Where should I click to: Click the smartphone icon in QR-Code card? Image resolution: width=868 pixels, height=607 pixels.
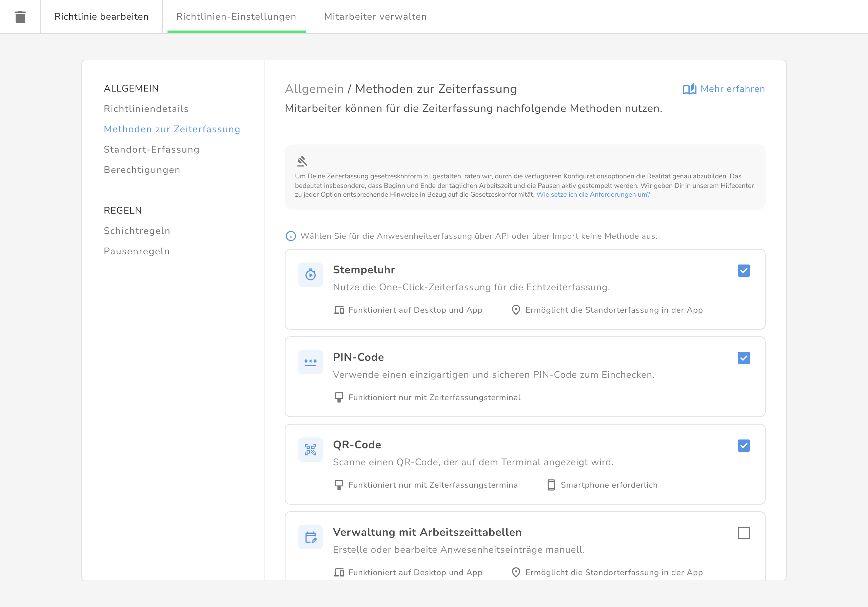tap(551, 485)
